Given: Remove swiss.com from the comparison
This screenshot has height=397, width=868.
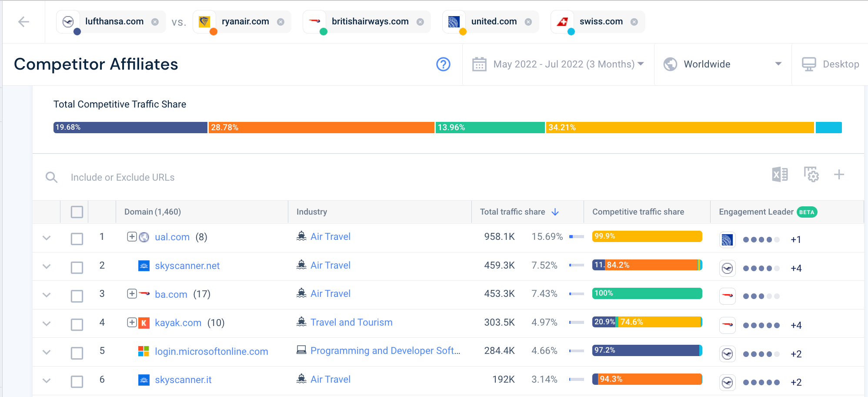Looking at the screenshot, I should coord(634,21).
